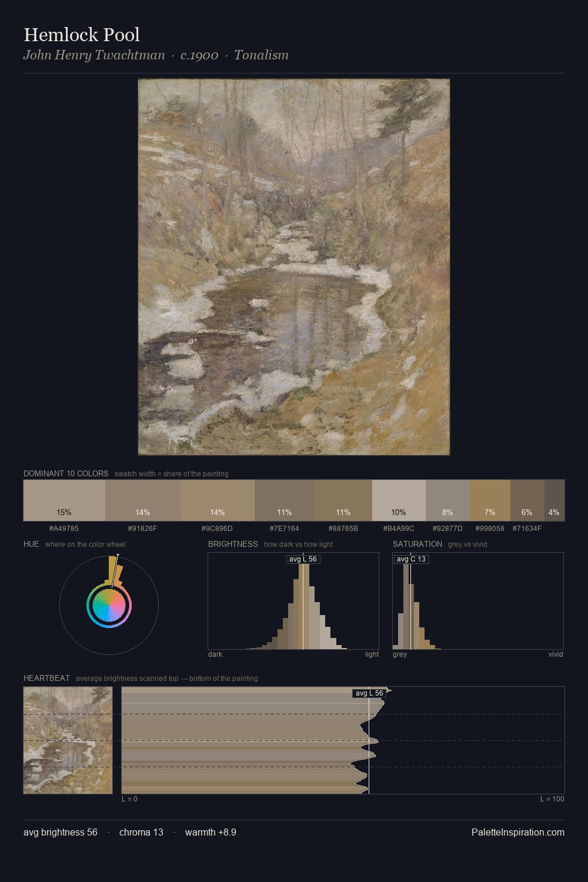
Task: Click the hue color wheel center
Action: pos(109,606)
